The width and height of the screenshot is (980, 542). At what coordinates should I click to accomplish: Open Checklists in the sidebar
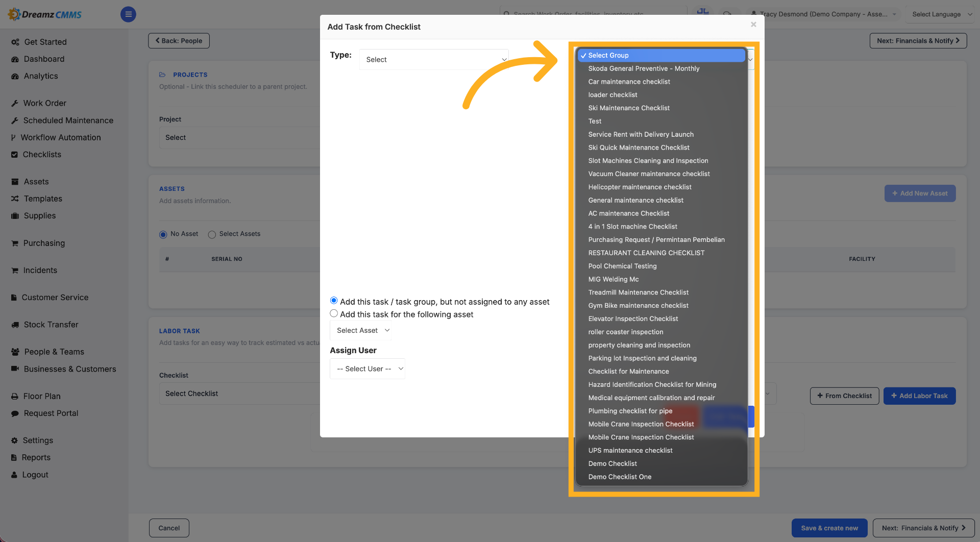[x=42, y=155]
